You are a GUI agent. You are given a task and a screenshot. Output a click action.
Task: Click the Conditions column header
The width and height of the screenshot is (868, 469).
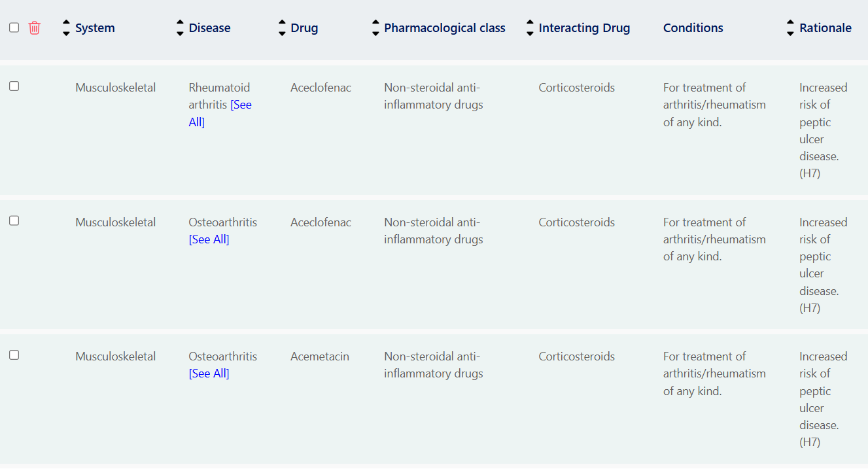693,28
